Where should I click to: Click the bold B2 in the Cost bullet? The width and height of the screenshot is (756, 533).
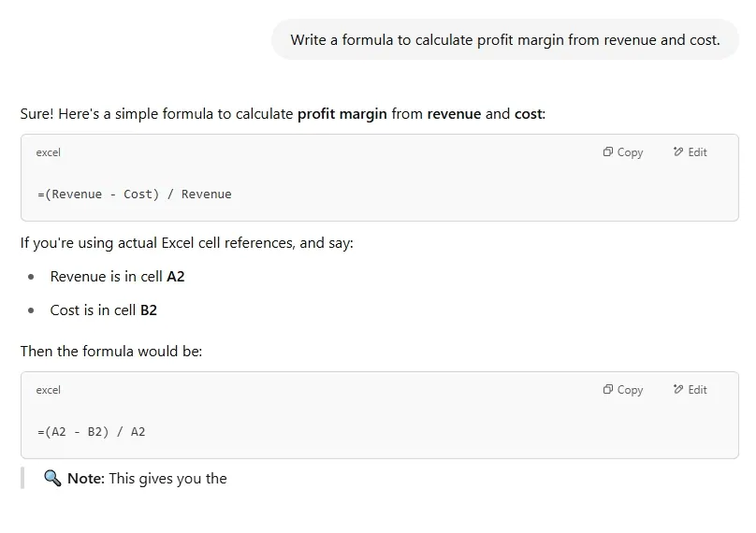pos(148,310)
